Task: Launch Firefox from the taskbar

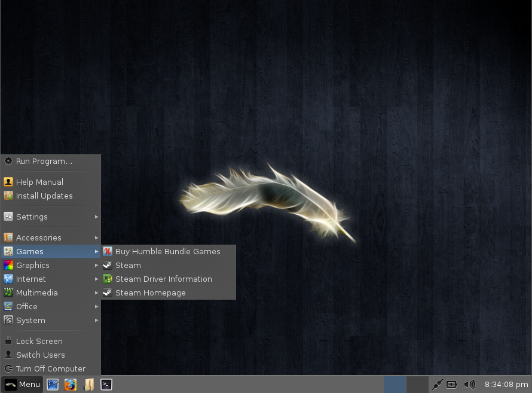Action: (70, 385)
